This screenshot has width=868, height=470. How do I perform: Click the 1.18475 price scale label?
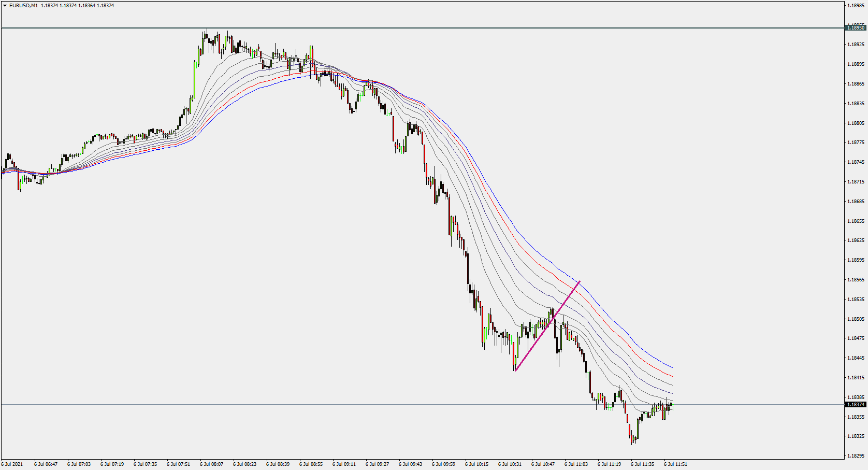click(856, 338)
